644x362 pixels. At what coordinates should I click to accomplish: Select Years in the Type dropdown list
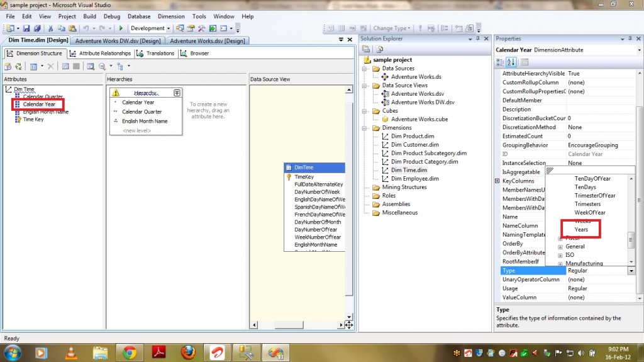(581, 230)
